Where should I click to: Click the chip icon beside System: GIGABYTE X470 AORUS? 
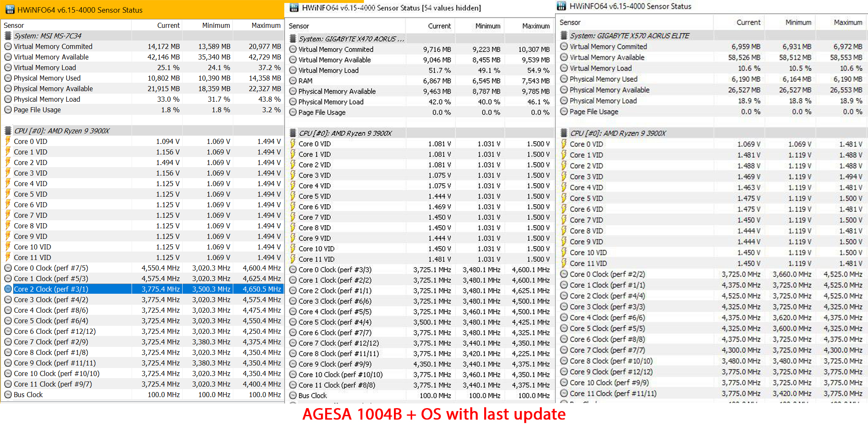[x=293, y=39]
